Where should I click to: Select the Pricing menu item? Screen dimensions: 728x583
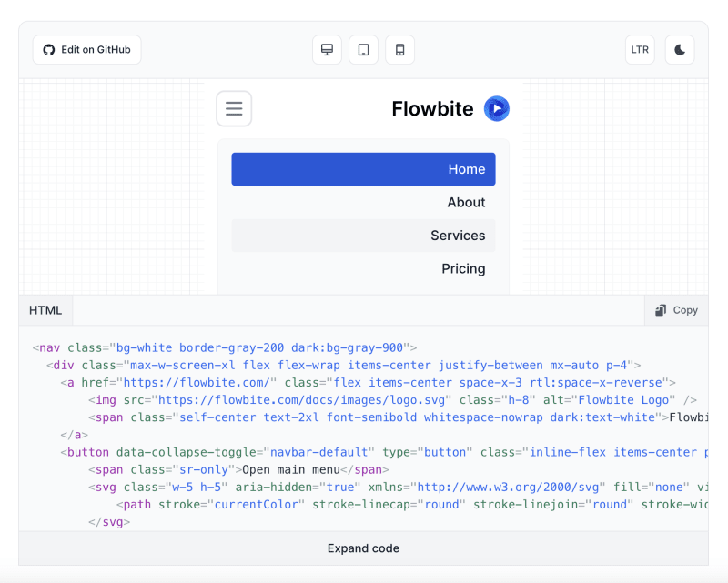(363, 268)
